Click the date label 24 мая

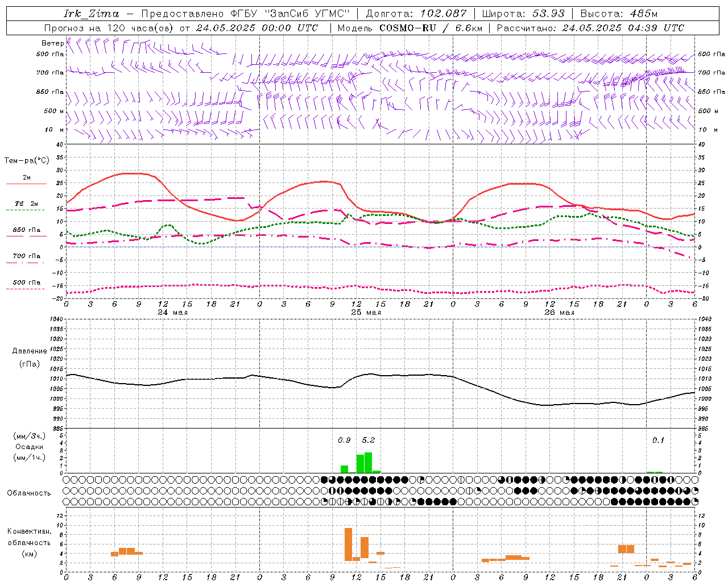172,313
